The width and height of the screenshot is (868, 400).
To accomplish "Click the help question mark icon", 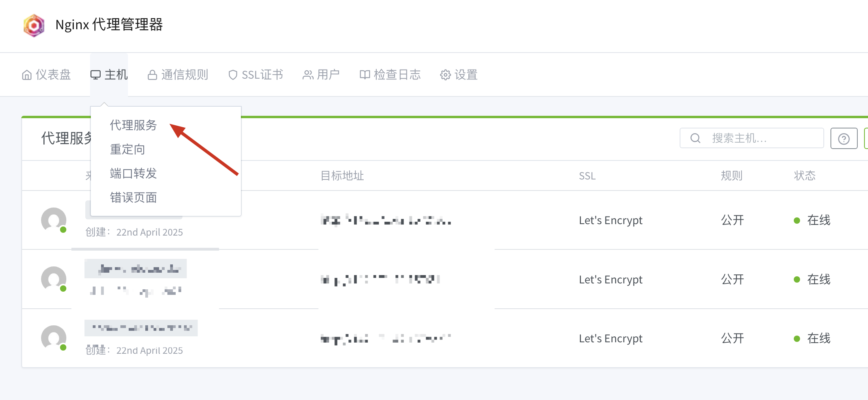I will (x=844, y=139).
